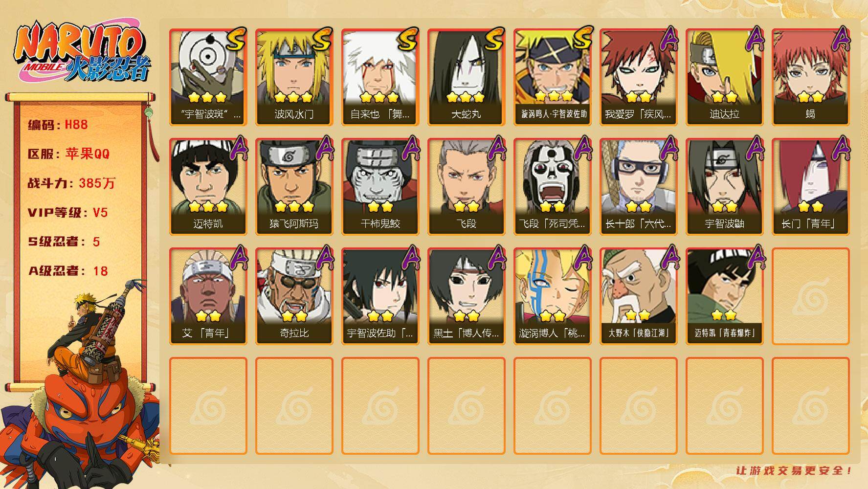Click the 编码: H88 label

click(58, 125)
